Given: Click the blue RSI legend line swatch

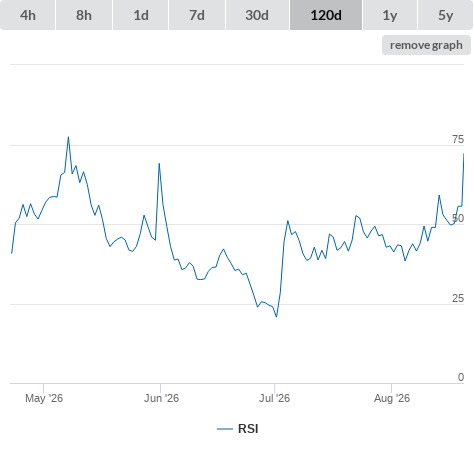Looking at the screenshot, I should 225,429.
